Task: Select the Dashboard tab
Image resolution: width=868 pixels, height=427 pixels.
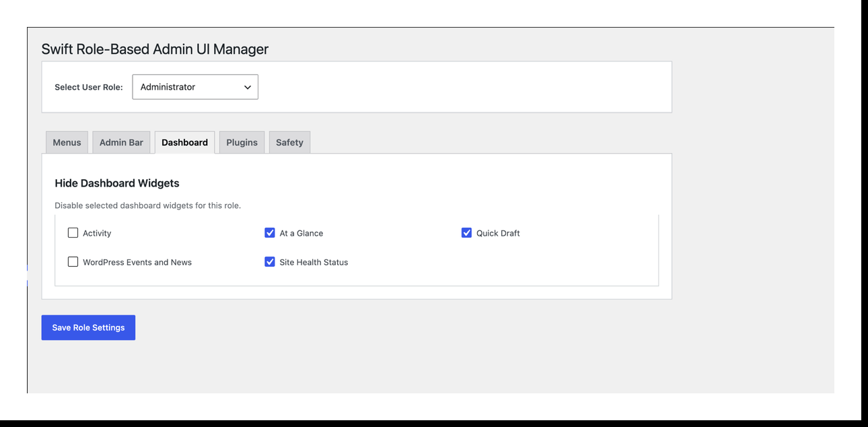Action: tap(184, 142)
